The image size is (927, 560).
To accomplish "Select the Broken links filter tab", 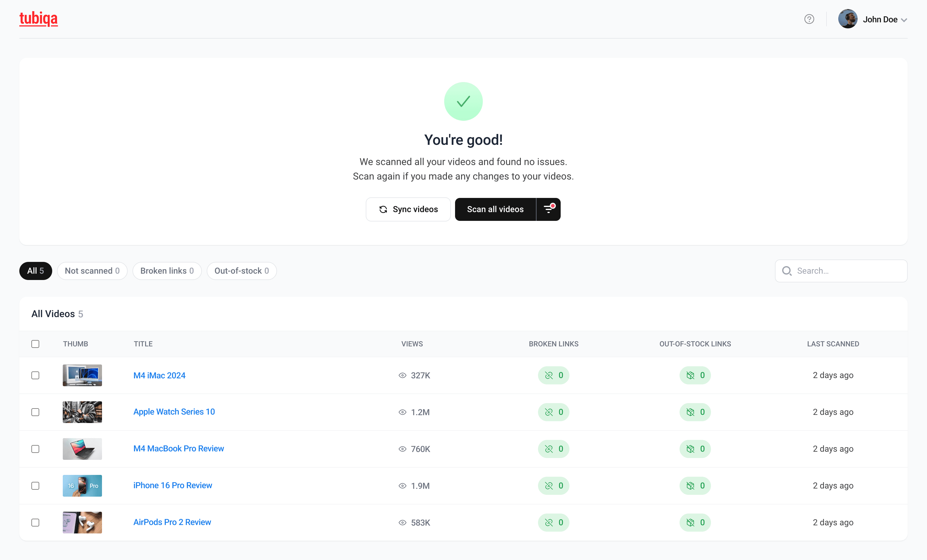I will coord(167,271).
